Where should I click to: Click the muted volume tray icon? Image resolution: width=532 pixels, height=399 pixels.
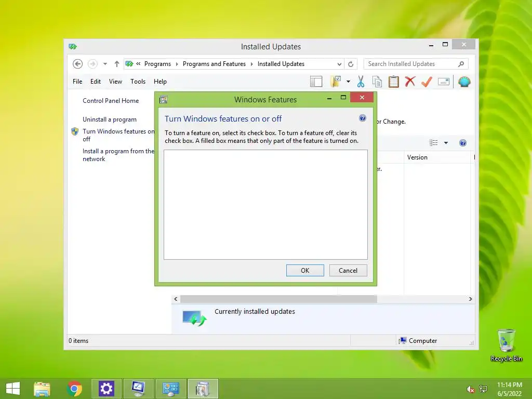point(470,389)
